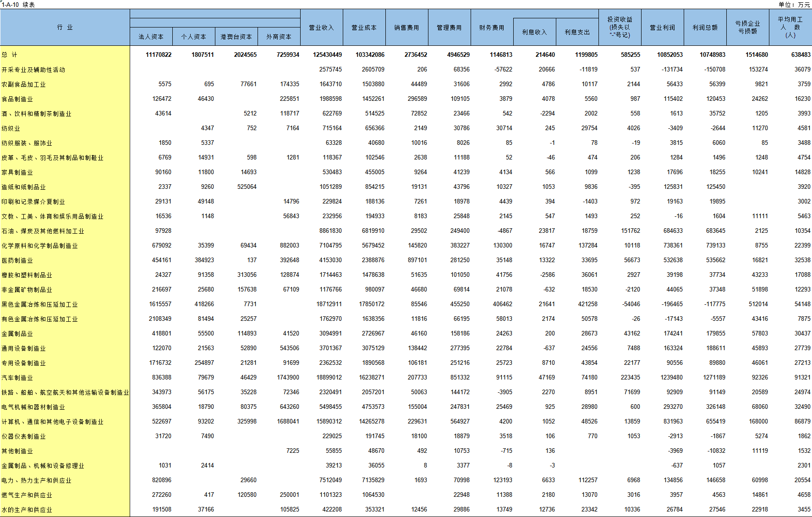Click the '农副食品加工业' row label
The width and height of the screenshot is (812, 517).
[24, 84]
